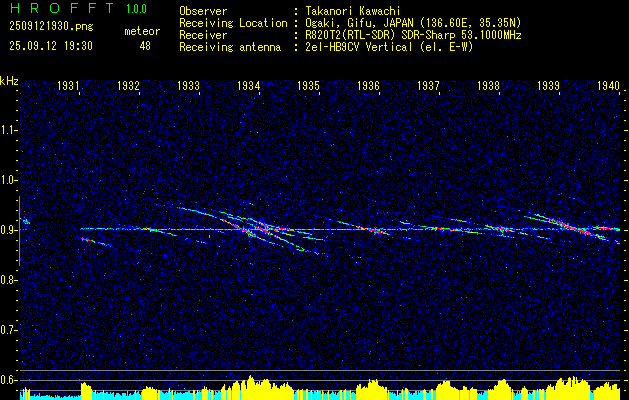Click the Receiver field label

pos(203,35)
